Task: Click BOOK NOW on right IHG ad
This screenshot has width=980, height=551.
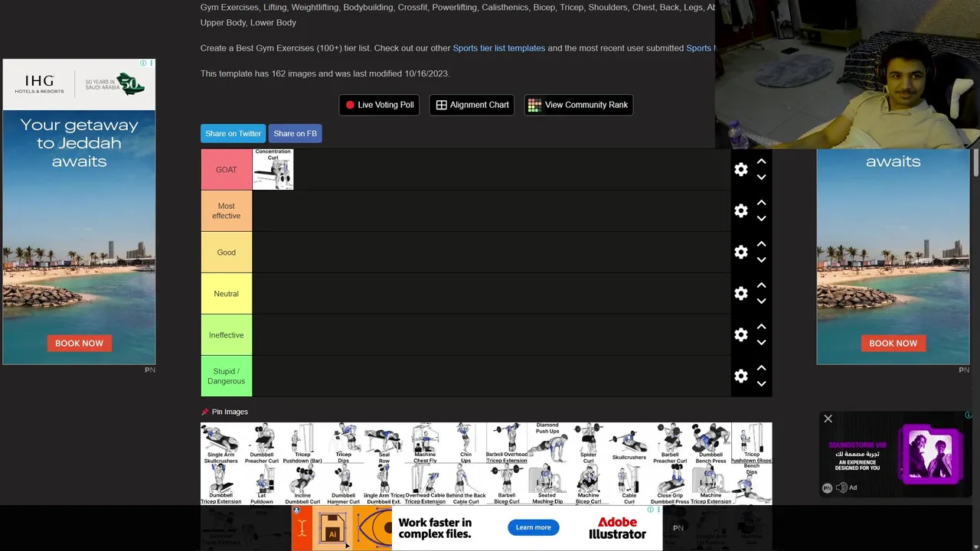Action: (893, 343)
